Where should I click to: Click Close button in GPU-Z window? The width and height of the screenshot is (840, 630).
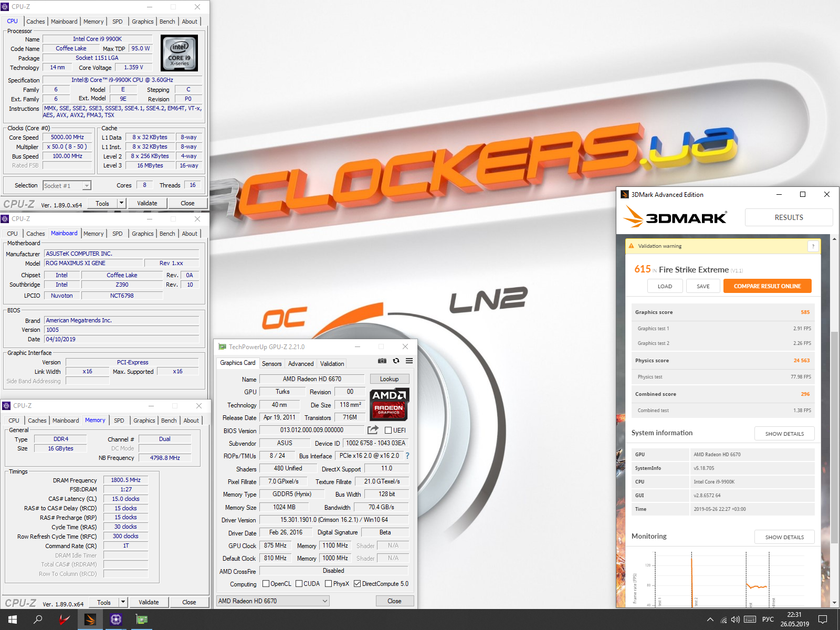pos(394,601)
